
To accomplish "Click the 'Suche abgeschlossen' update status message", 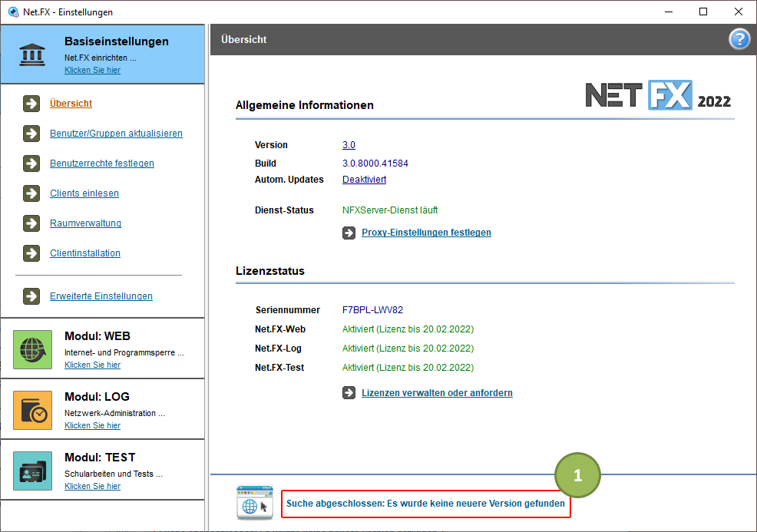I will (425, 504).
